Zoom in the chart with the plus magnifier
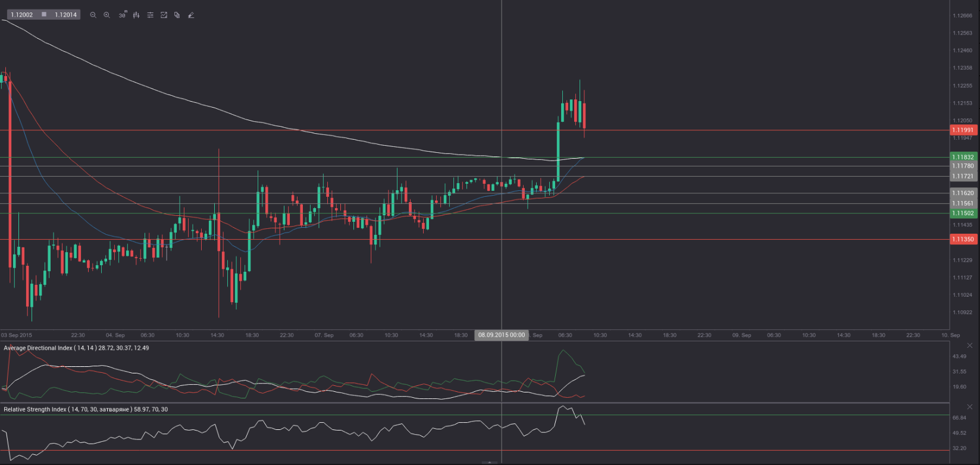This screenshot has height=465, width=980. (107, 15)
